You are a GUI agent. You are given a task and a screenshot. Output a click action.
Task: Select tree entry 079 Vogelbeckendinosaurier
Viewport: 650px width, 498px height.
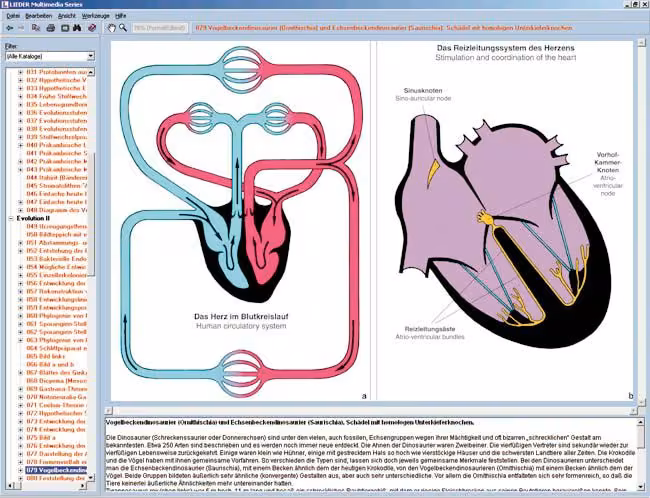coord(57,470)
